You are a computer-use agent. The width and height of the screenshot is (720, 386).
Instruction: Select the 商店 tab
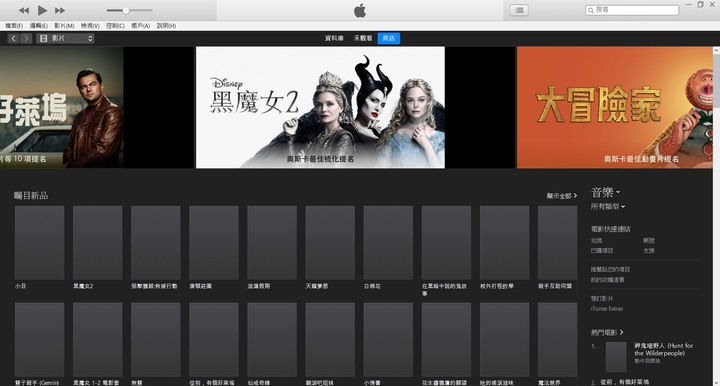click(x=388, y=39)
